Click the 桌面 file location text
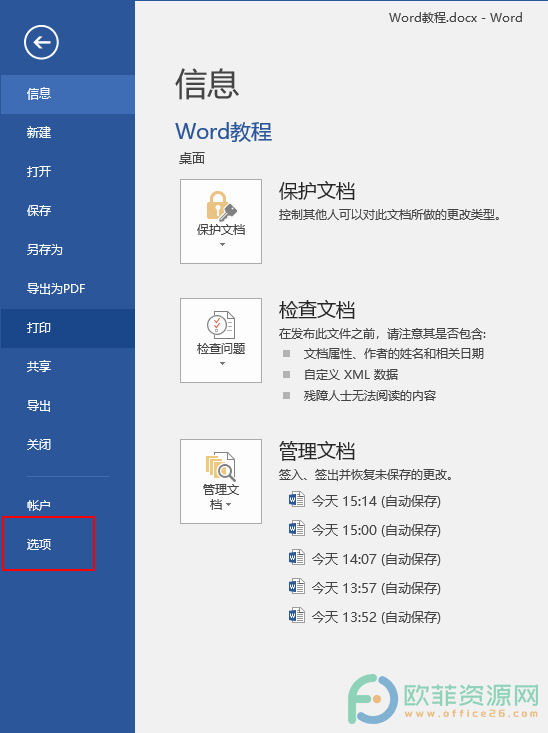Viewport: 548px width, 733px height. [x=192, y=158]
